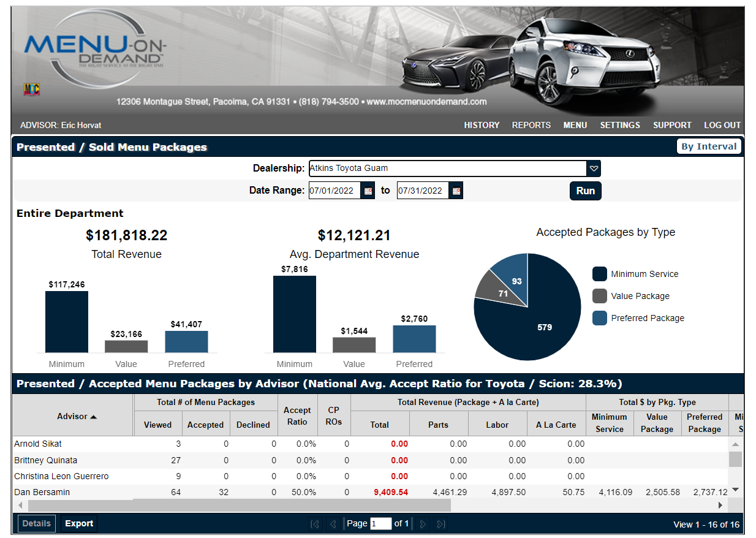The width and height of the screenshot is (756, 538).
Task: Sort by Parts column header
Action: pyautogui.click(x=438, y=425)
